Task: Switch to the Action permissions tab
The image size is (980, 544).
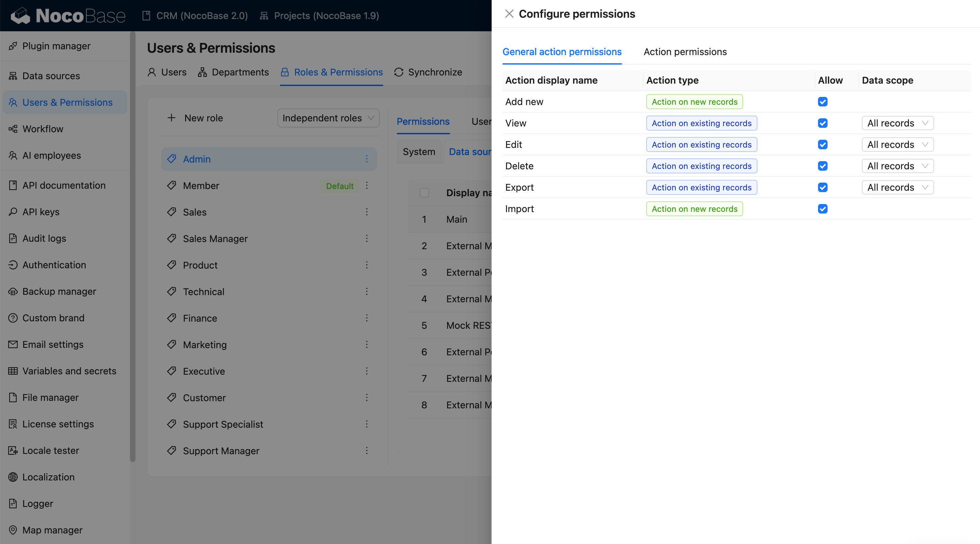Action: (x=685, y=52)
